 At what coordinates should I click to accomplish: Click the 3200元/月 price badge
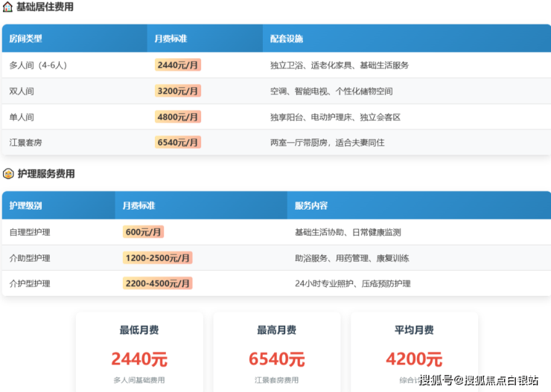pyautogui.click(x=178, y=91)
